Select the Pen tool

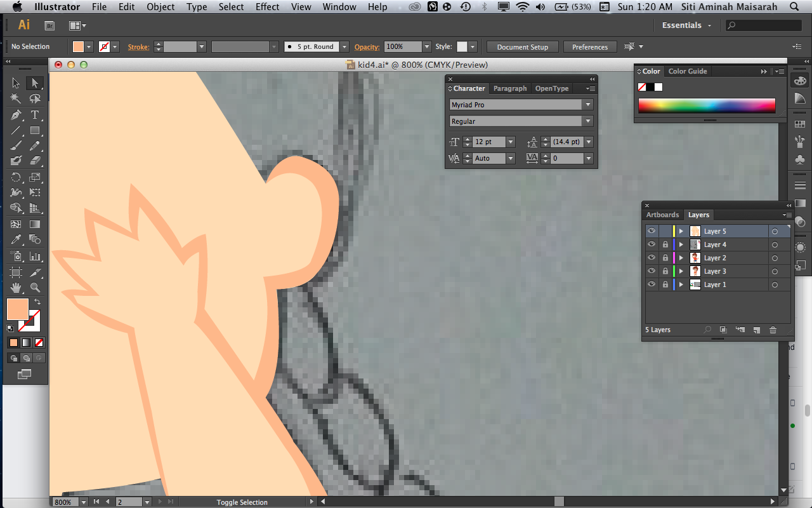[x=16, y=115]
